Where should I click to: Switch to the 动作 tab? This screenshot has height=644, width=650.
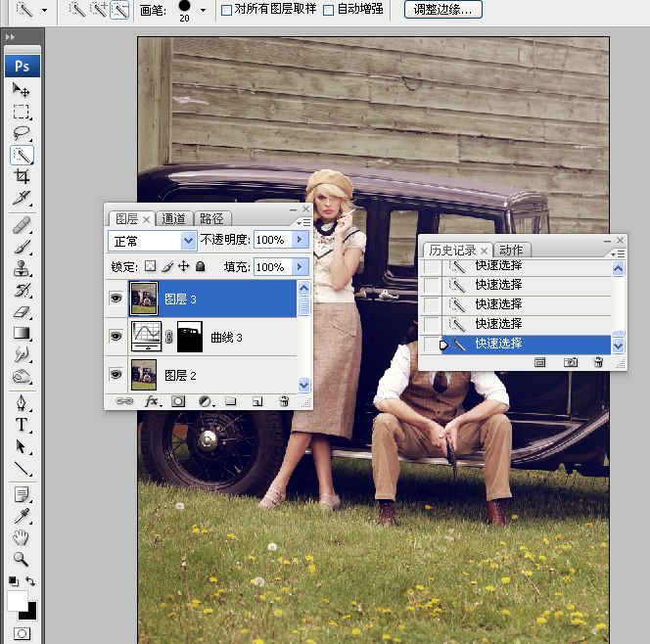pyautogui.click(x=511, y=250)
